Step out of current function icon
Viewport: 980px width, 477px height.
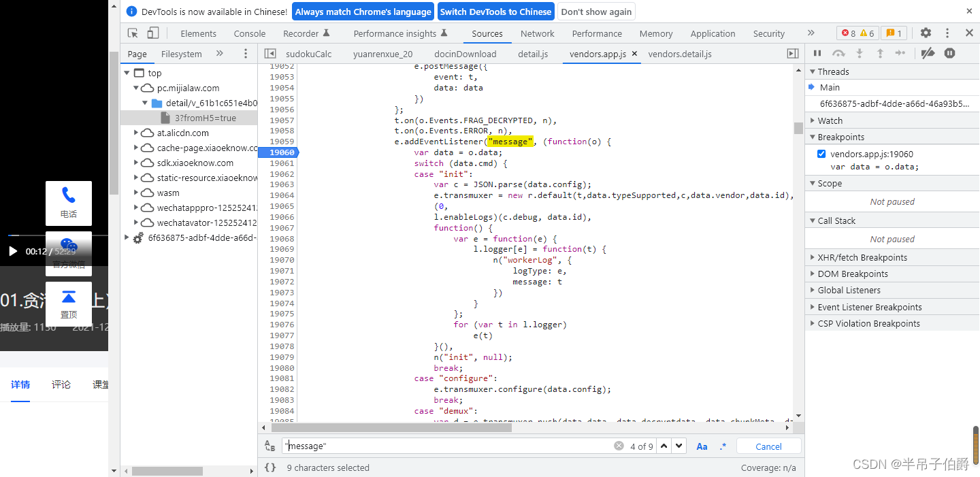[880, 53]
